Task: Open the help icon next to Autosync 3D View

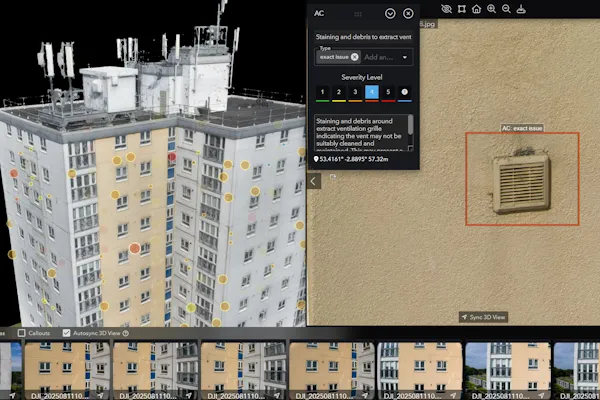Action: [126, 333]
